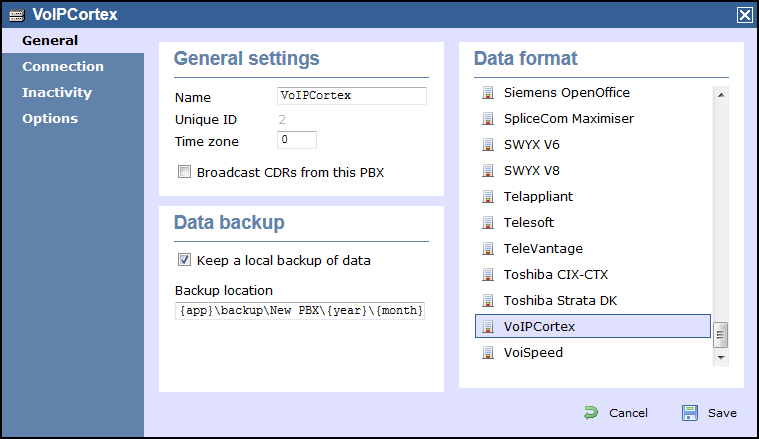Click the green Cancel arrow icon
Screen dimensions: 759x439
(591, 413)
